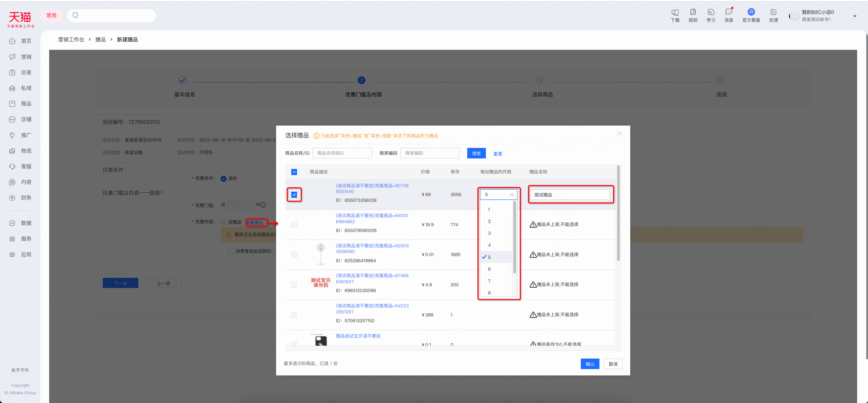This screenshot has height=403, width=868.
Task: Click the 学习 learning icon in header
Action: pyautogui.click(x=711, y=12)
